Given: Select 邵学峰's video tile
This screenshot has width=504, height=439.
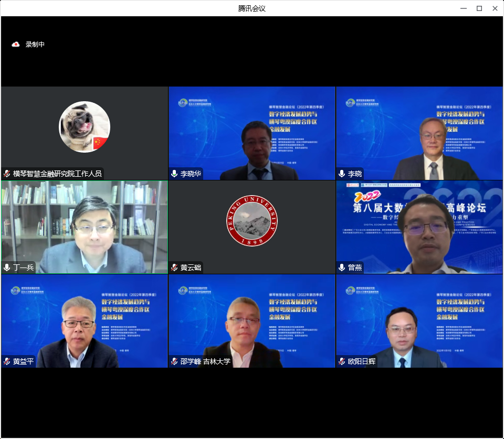Looking at the screenshot, I should click(252, 321).
